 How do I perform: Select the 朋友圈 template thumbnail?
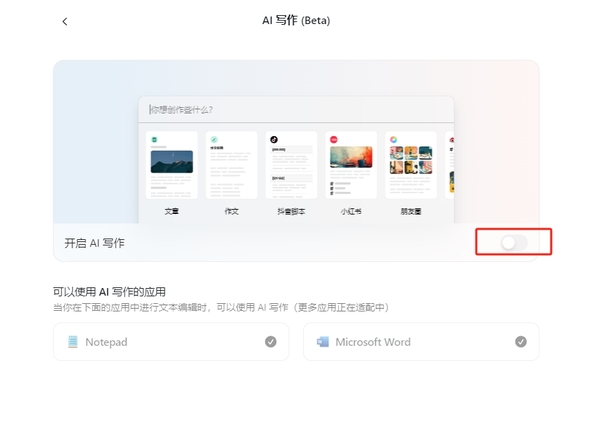(411, 165)
